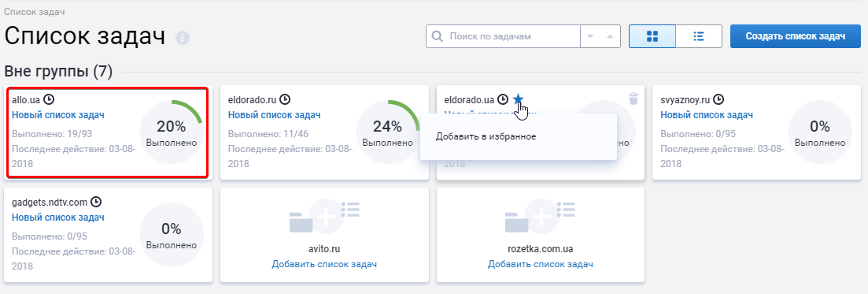Click the avito.ru card label

(324, 248)
